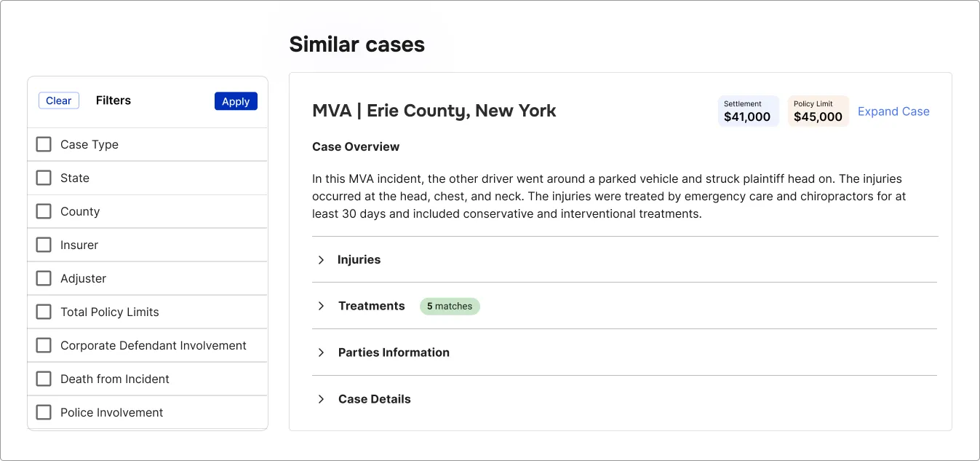Screen dimensions: 980x461
Task: Tick the State filter checkbox
Action: point(44,178)
